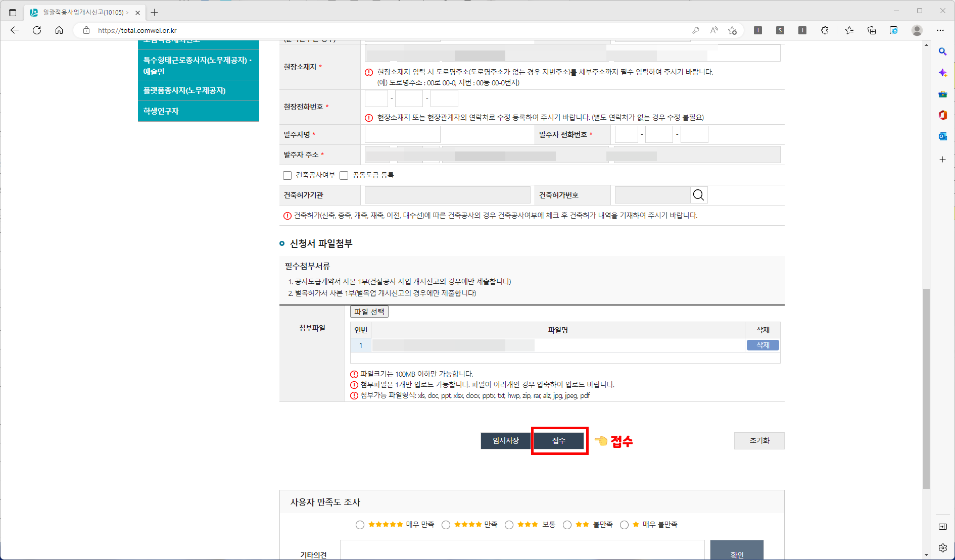Image resolution: width=955 pixels, height=560 pixels.
Task: Delete attached file number 1 with 삭제
Action: pos(762,345)
